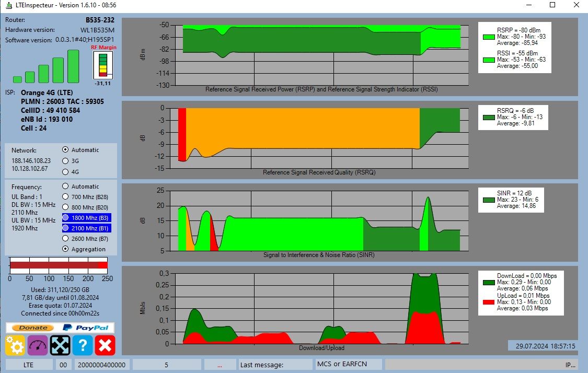
Task: Click the MCS or EARFCN status field
Action: 349,364
